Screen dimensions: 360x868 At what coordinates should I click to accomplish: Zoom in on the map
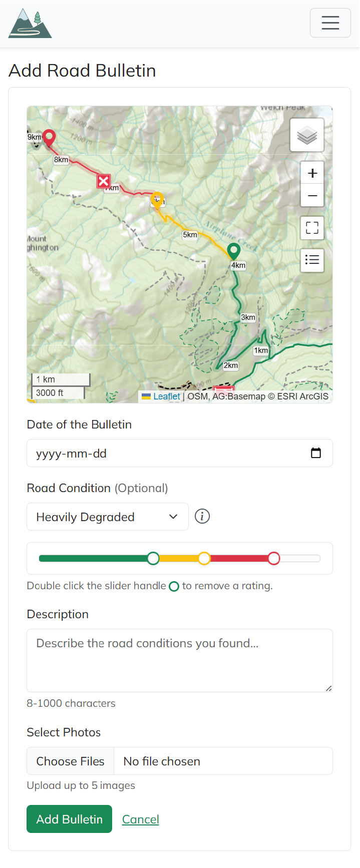tap(312, 173)
